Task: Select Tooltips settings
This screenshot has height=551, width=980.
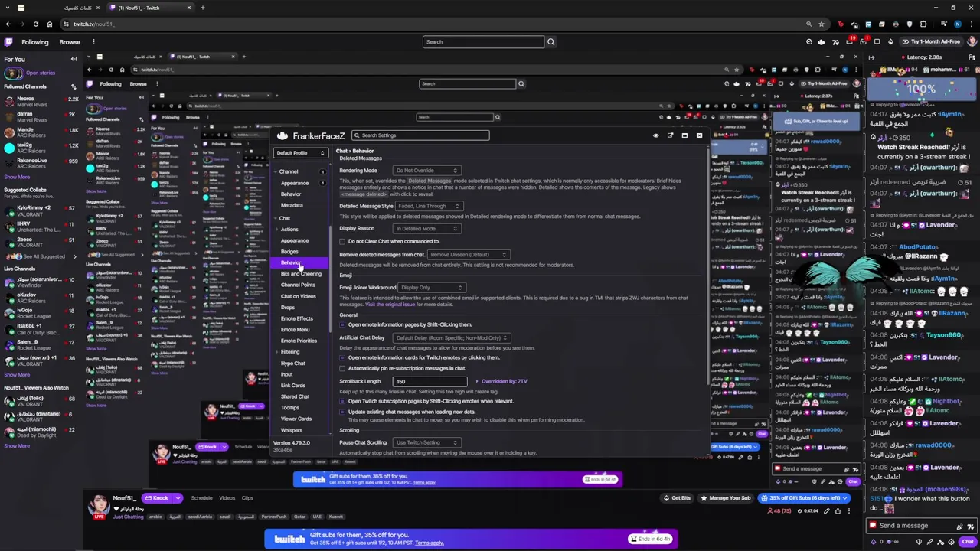Action: point(290,408)
